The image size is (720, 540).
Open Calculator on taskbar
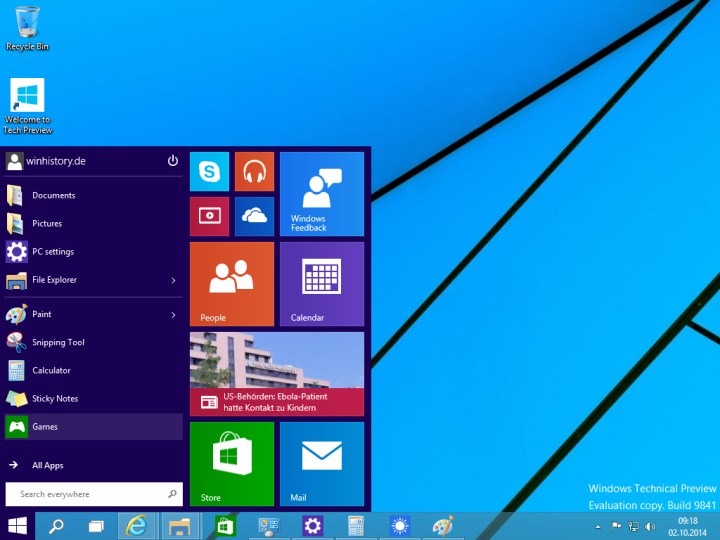pos(356,526)
